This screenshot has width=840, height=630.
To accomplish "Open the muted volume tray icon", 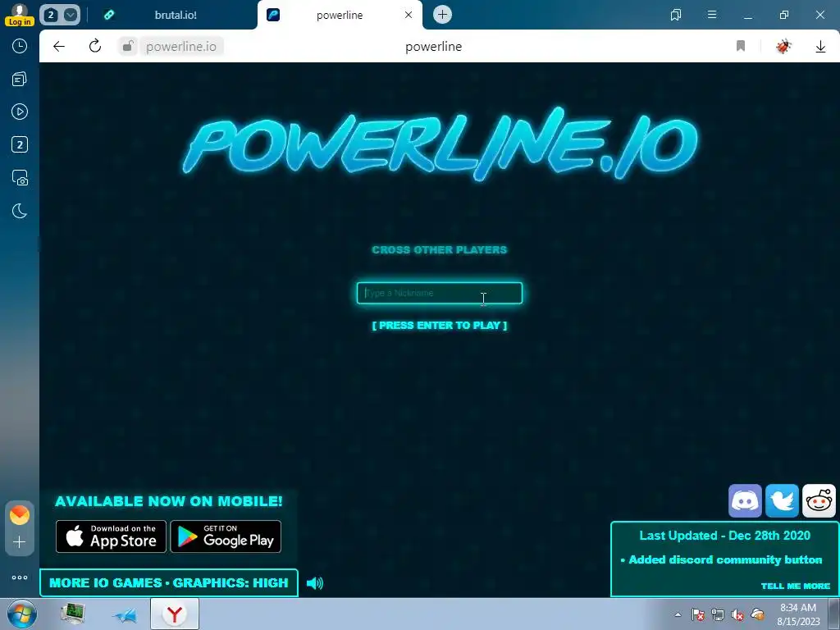I will (x=737, y=614).
